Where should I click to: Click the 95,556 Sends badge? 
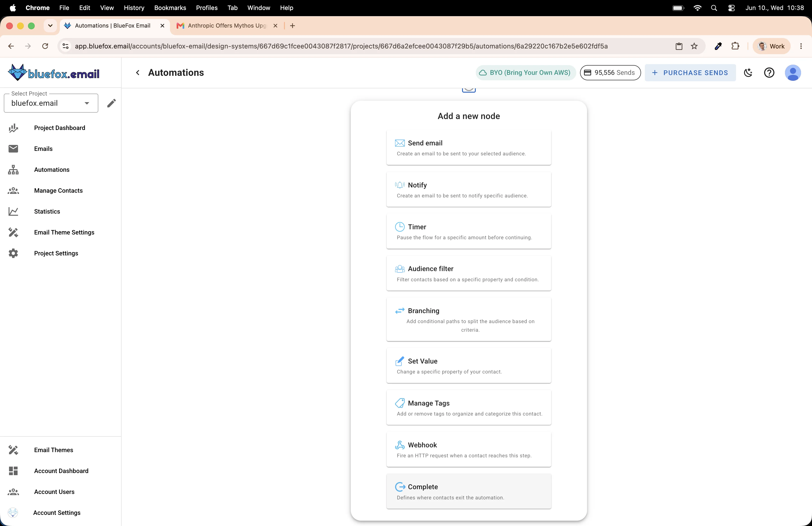[x=610, y=73]
